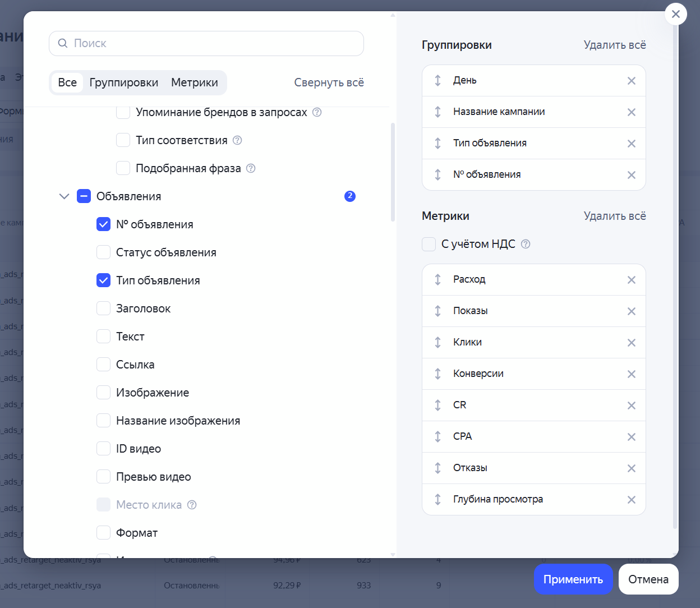Select the "Группировки" filter tab

[124, 82]
